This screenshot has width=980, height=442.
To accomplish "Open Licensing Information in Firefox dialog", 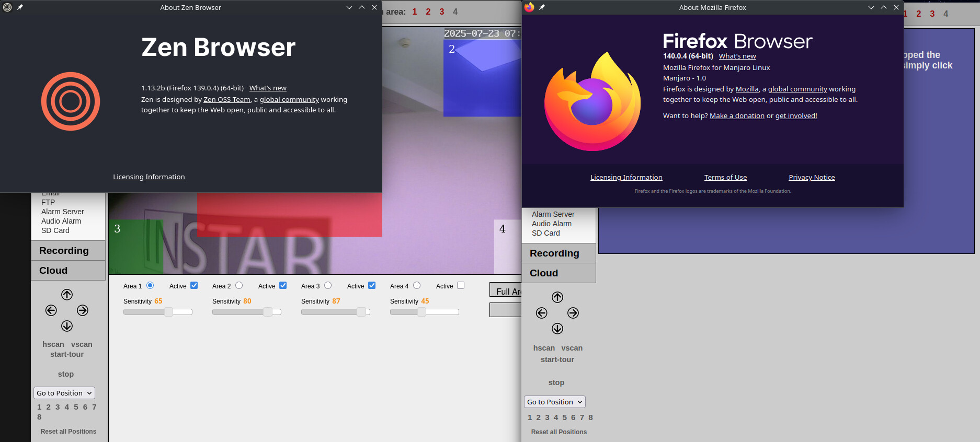I will pyautogui.click(x=626, y=178).
